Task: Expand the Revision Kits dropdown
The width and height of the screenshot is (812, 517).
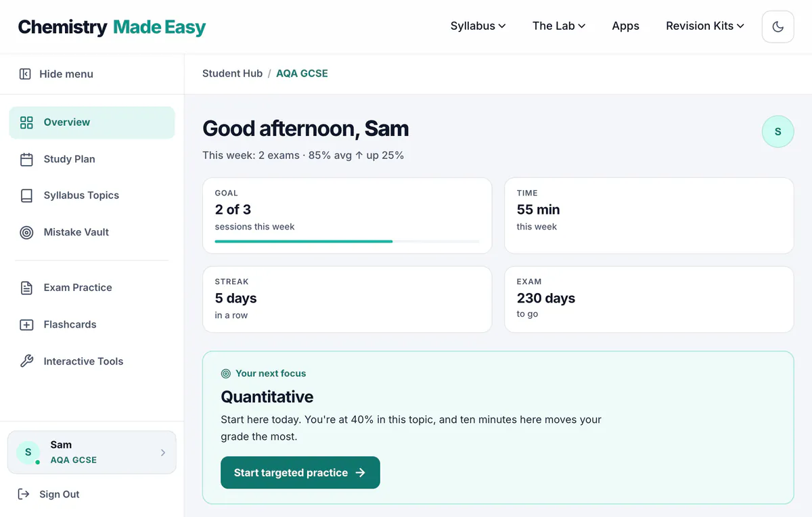Action: (704, 26)
